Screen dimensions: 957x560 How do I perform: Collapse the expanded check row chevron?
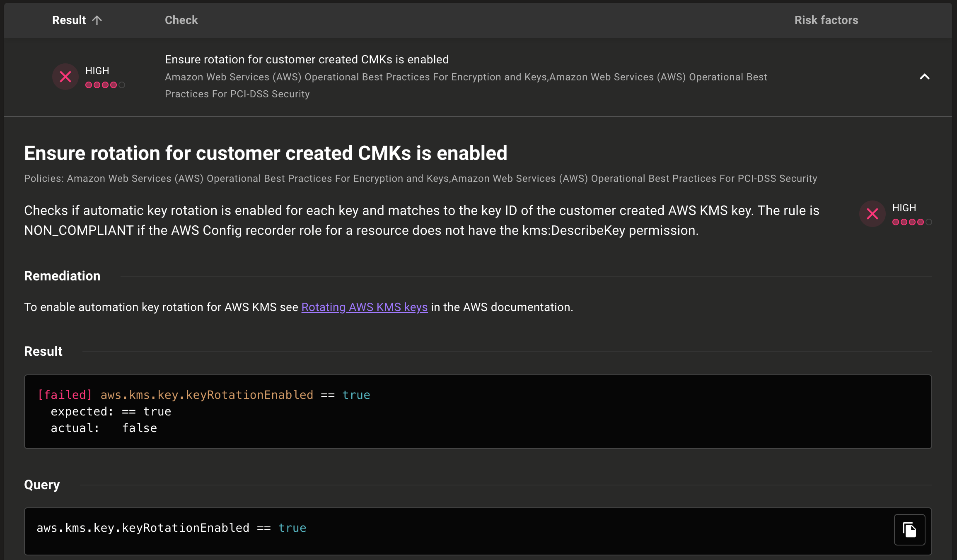click(x=924, y=77)
